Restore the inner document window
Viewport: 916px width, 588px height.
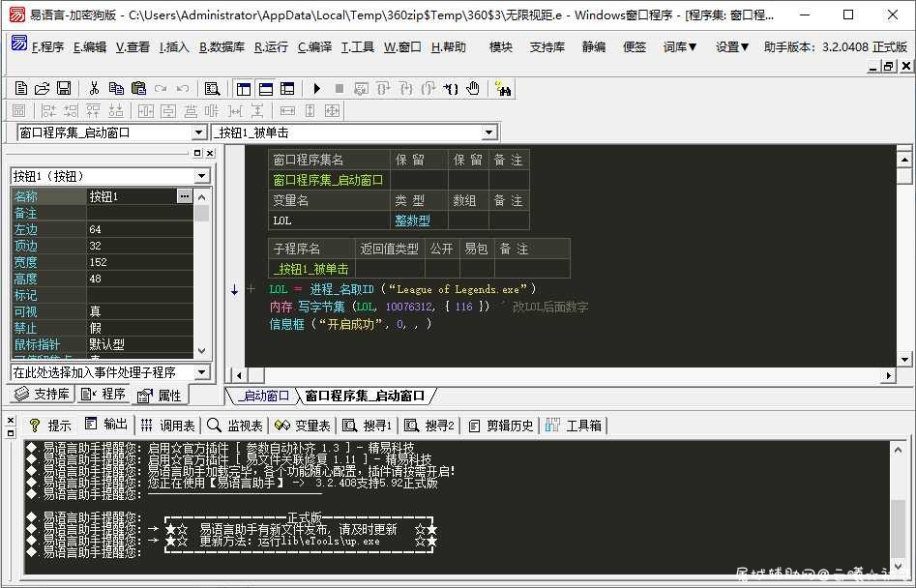pos(889,67)
